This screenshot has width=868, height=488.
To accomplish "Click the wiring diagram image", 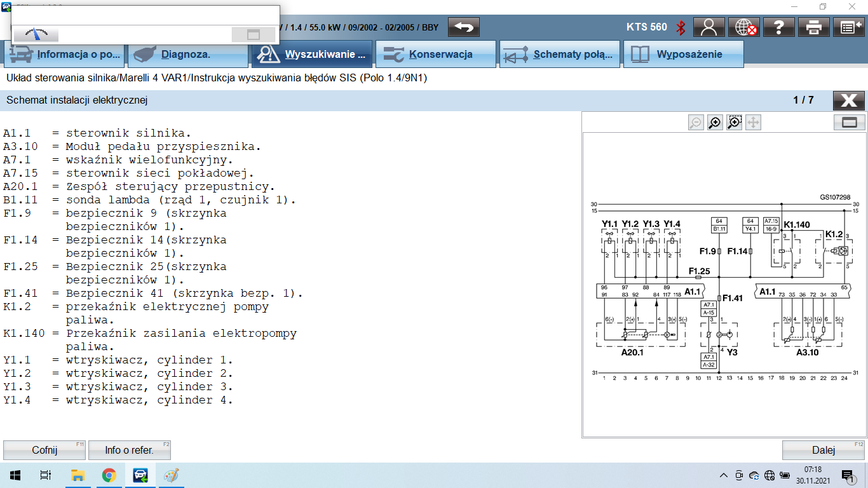I will click(724, 285).
